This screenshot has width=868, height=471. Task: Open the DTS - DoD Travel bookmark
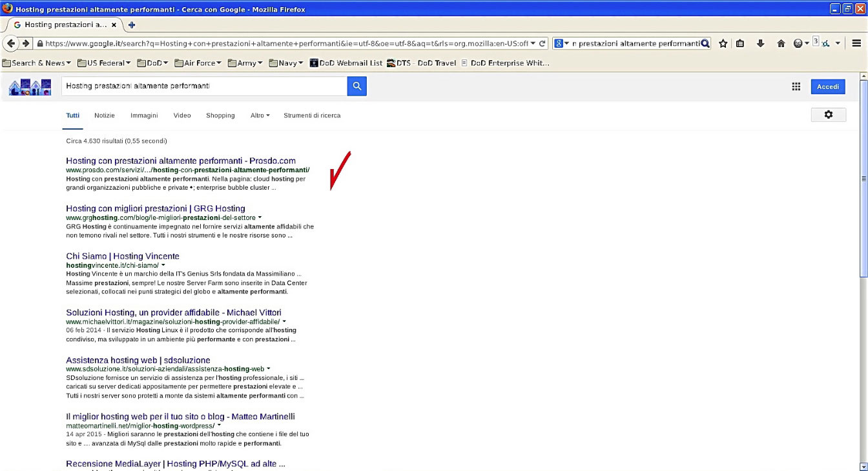421,63
